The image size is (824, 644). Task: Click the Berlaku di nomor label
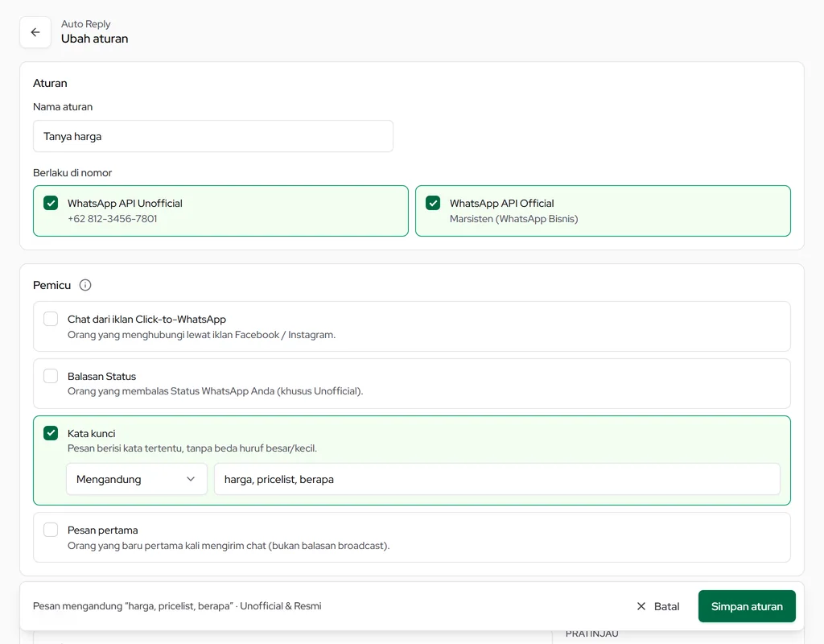point(72,173)
